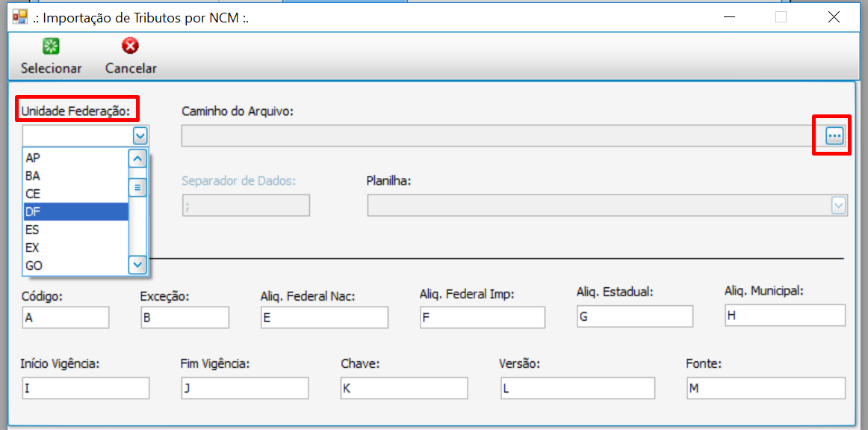Screen dimensions: 868x430
Task: Click the list scroll down arrow
Action: click(137, 265)
